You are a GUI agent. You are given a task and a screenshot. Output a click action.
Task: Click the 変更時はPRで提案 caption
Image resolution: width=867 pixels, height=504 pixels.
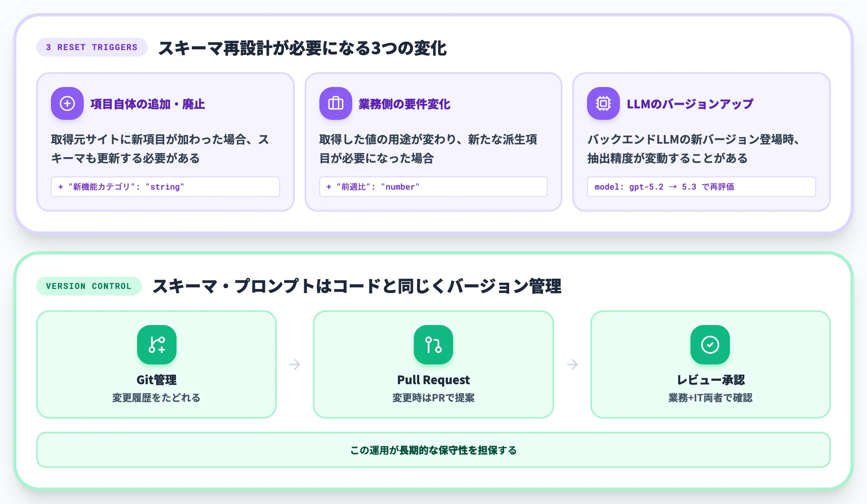pos(433,398)
